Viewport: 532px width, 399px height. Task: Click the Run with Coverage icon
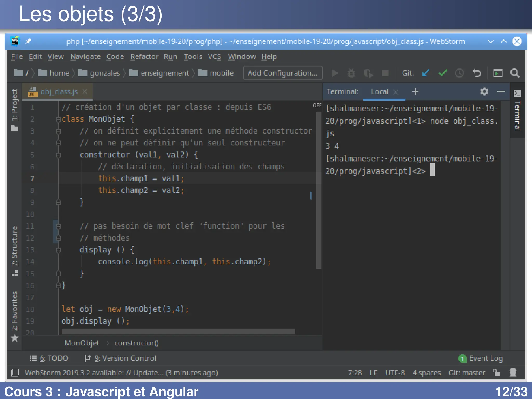pyautogui.click(x=368, y=73)
